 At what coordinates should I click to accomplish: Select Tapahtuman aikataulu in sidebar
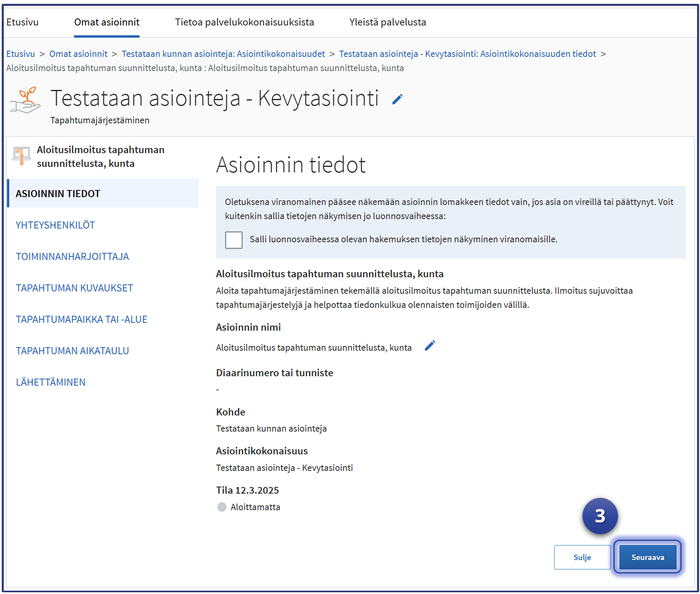coord(72,351)
